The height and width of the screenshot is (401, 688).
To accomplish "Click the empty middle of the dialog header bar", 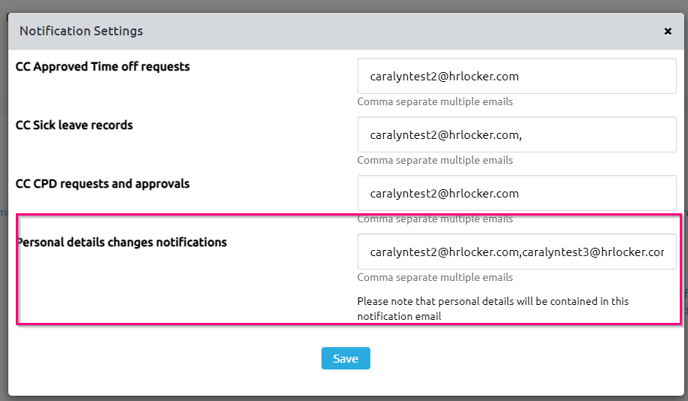I will point(400,31).
